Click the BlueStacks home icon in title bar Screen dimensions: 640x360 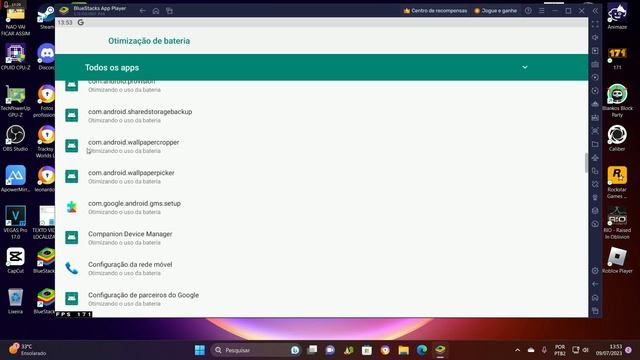[x=156, y=11]
